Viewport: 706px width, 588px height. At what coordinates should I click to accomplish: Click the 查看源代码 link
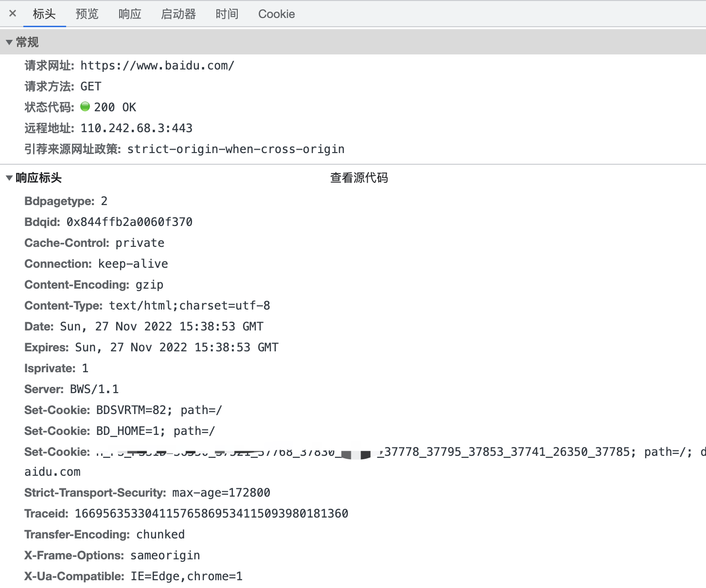(x=359, y=178)
